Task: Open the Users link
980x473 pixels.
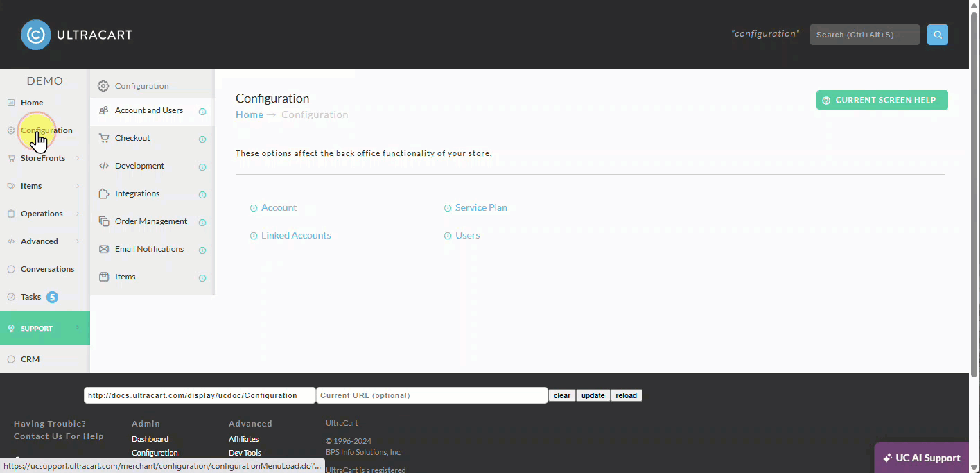Action: click(x=467, y=235)
